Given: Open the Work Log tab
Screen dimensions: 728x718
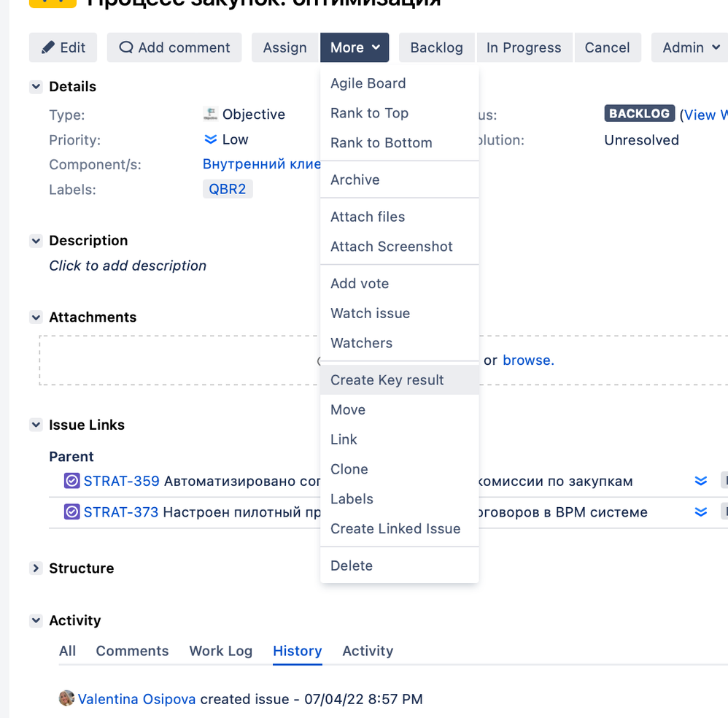Looking at the screenshot, I should coord(220,651).
